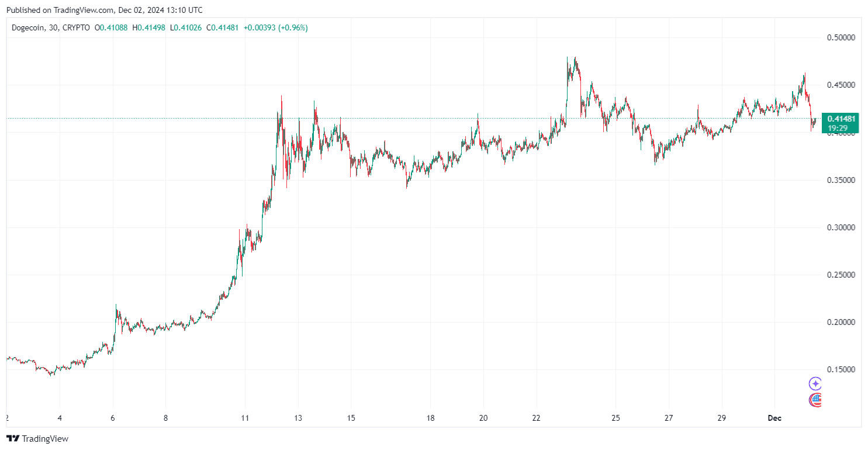The height and width of the screenshot is (450, 868).
Task: Click the low value L0.41026
Action: pyautogui.click(x=185, y=27)
